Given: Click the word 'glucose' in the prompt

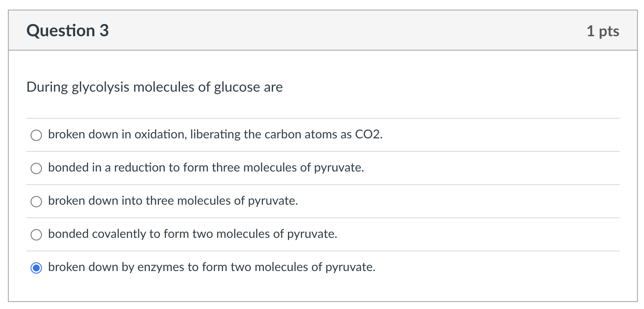Looking at the screenshot, I should (x=237, y=87).
